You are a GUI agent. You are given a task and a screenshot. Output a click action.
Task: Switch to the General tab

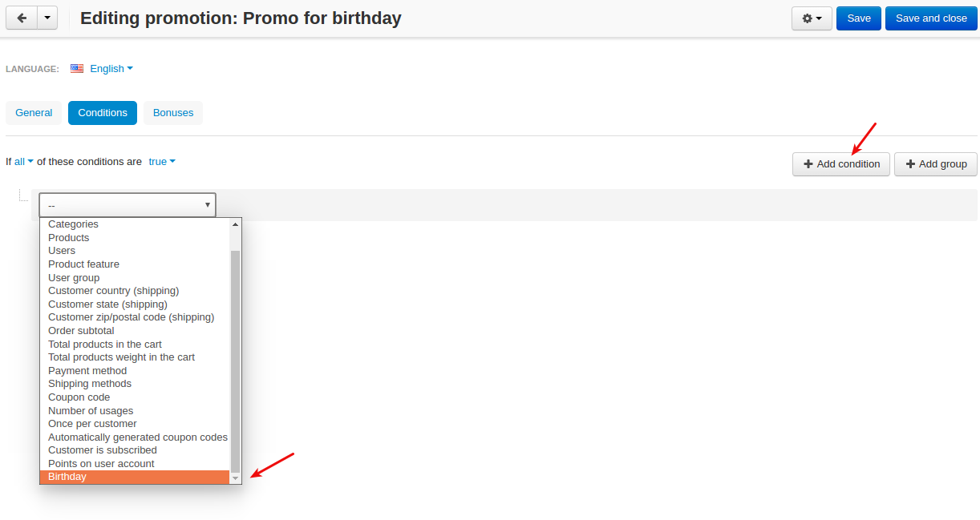tap(34, 113)
